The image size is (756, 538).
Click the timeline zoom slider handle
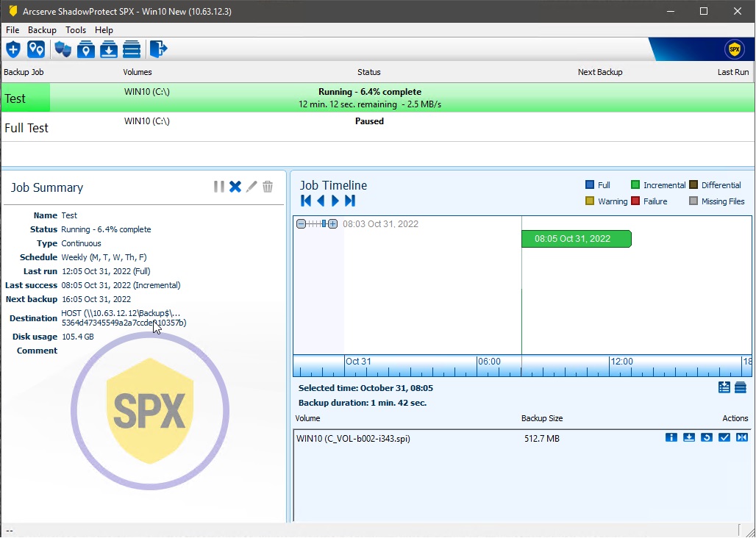(x=324, y=223)
